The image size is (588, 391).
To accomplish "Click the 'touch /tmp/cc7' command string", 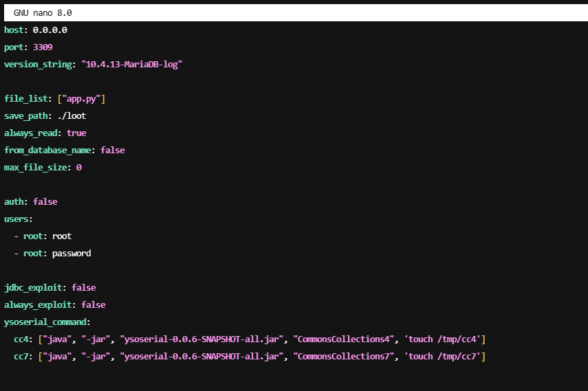I will coord(442,357).
